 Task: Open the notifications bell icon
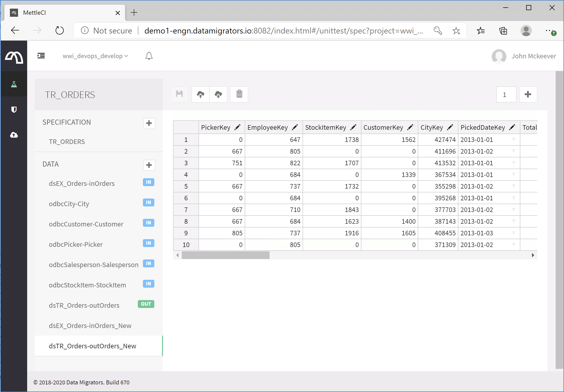tap(149, 56)
